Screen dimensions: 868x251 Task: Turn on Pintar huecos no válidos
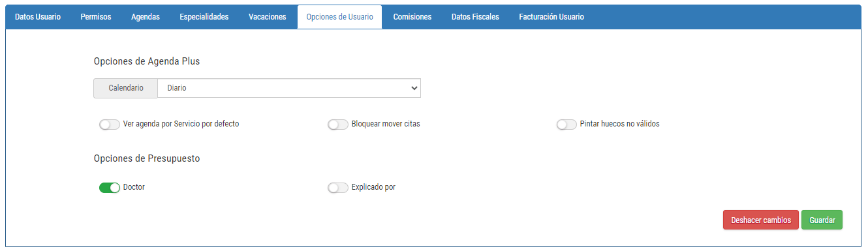pos(566,124)
